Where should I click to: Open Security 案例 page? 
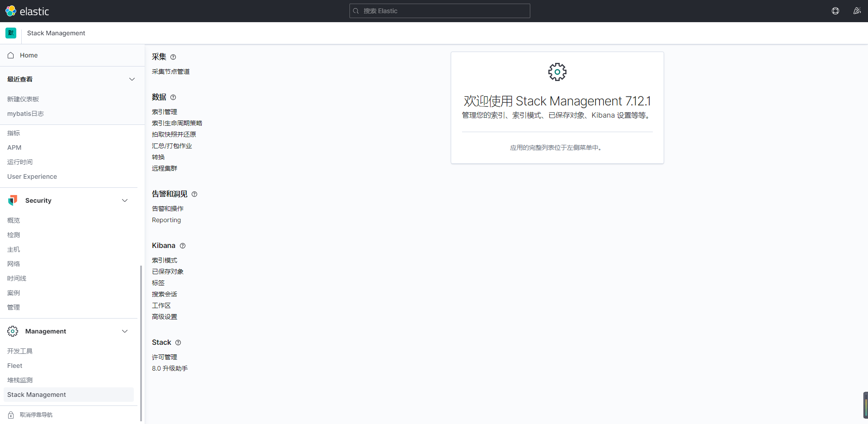[x=14, y=293]
